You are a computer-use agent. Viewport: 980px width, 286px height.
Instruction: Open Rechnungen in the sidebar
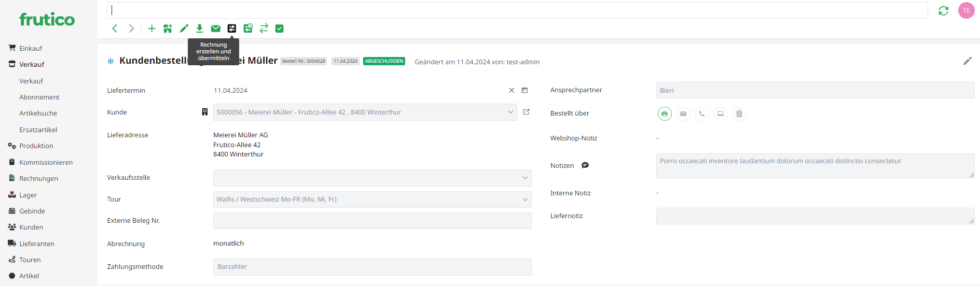tap(38, 178)
